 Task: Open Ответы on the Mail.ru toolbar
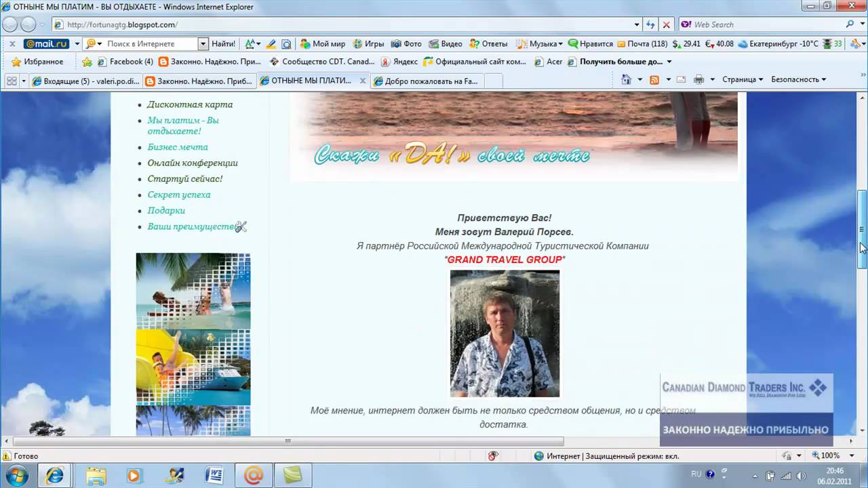(x=488, y=43)
